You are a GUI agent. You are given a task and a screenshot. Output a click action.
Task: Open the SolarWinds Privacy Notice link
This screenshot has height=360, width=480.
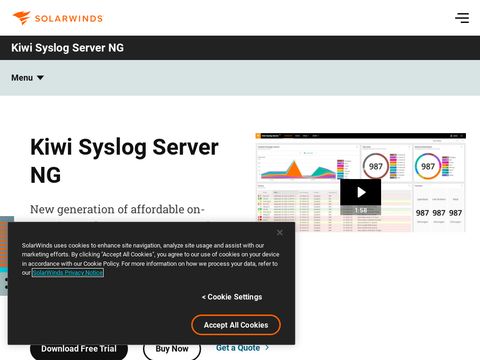point(68,273)
